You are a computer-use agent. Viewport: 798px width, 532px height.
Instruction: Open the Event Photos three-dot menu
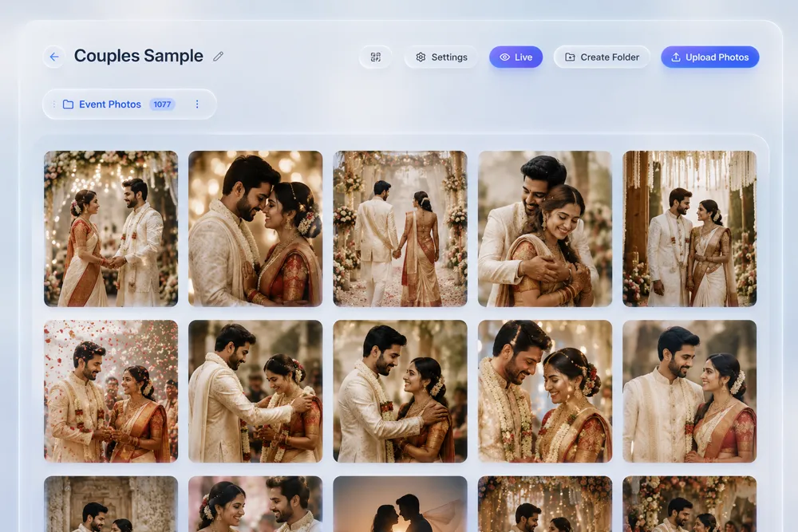coord(197,104)
